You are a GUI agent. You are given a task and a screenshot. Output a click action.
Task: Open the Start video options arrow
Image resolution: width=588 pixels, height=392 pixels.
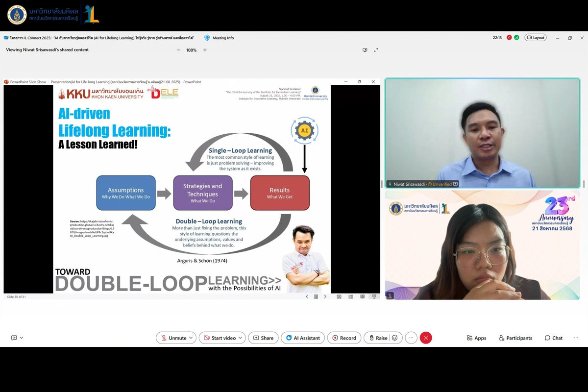tap(240, 338)
